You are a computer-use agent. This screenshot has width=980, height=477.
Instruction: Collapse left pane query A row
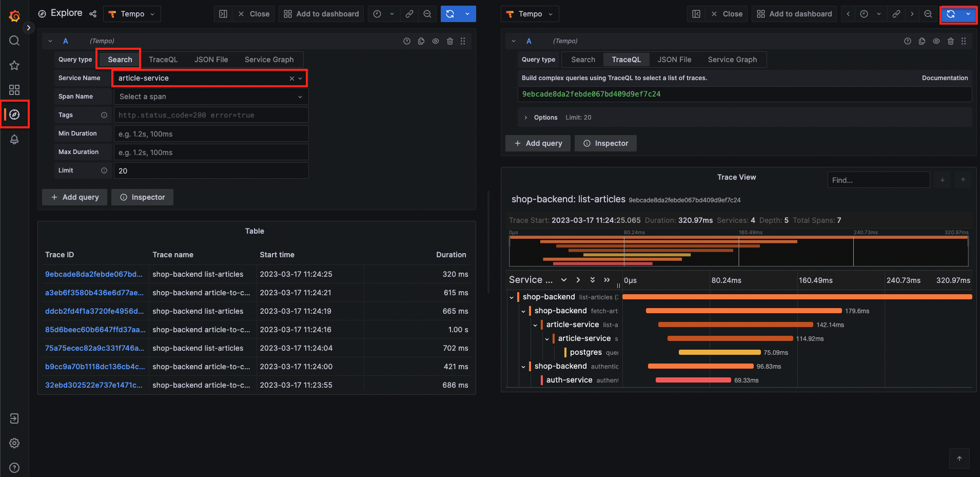[50, 41]
